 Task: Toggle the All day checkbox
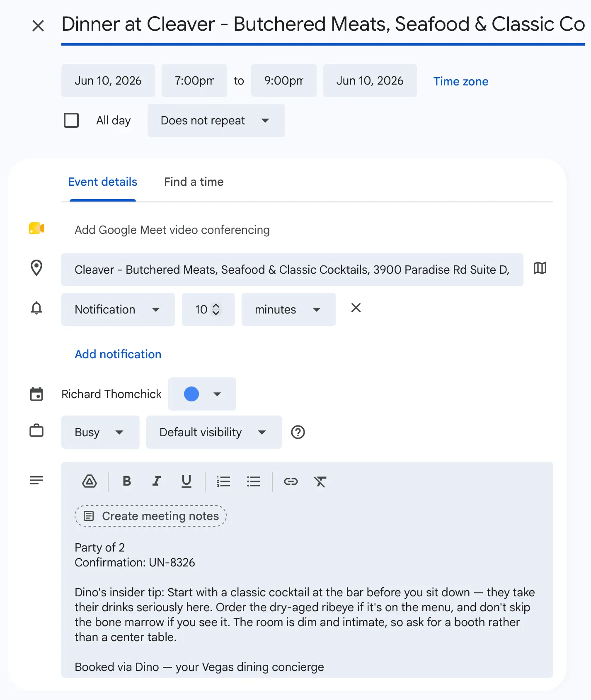click(71, 120)
